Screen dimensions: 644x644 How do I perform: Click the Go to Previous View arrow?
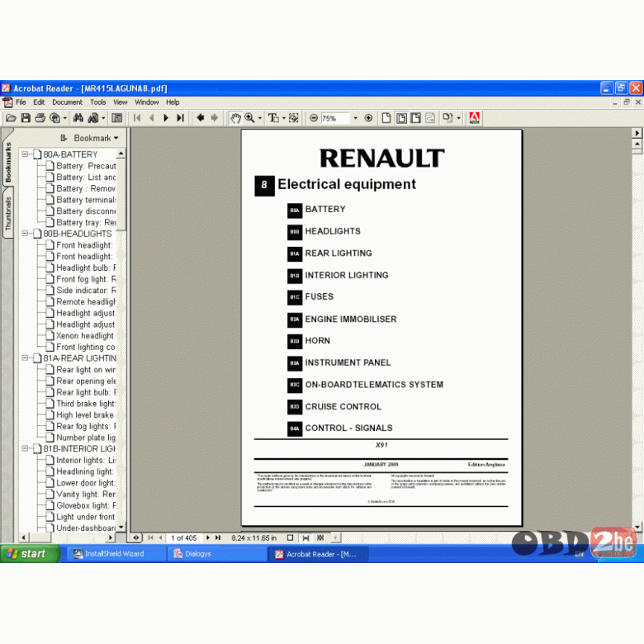201,118
